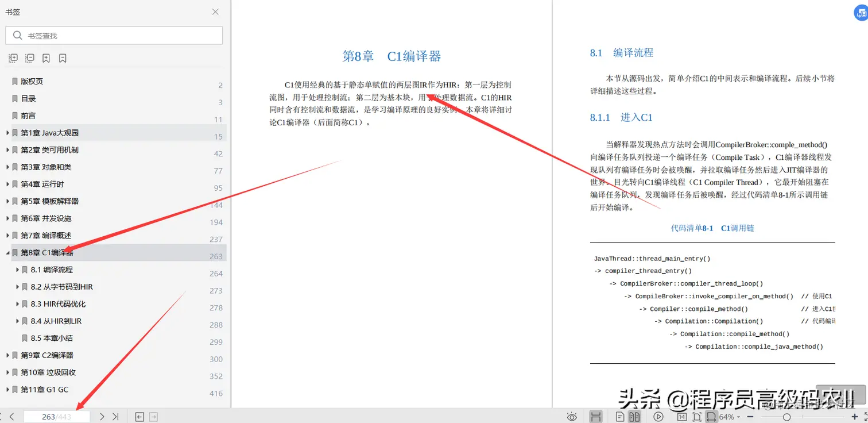Click the zoom slider handle
The width and height of the screenshot is (868, 423).
tap(787, 417)
